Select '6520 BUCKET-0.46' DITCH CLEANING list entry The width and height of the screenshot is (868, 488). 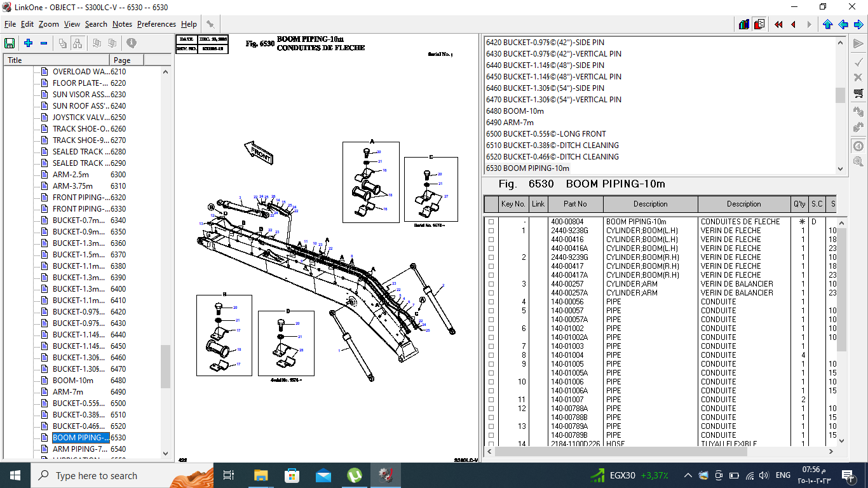pos(552,157)
